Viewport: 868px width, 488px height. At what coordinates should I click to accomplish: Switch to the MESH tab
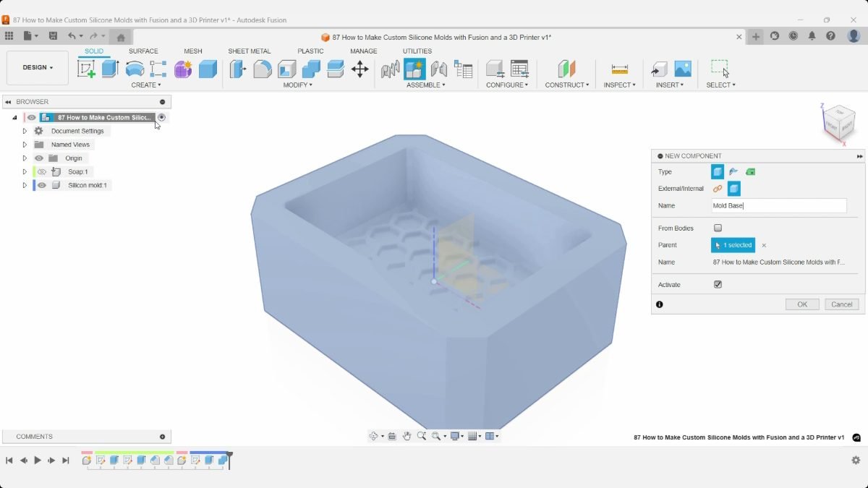(193, 51)
